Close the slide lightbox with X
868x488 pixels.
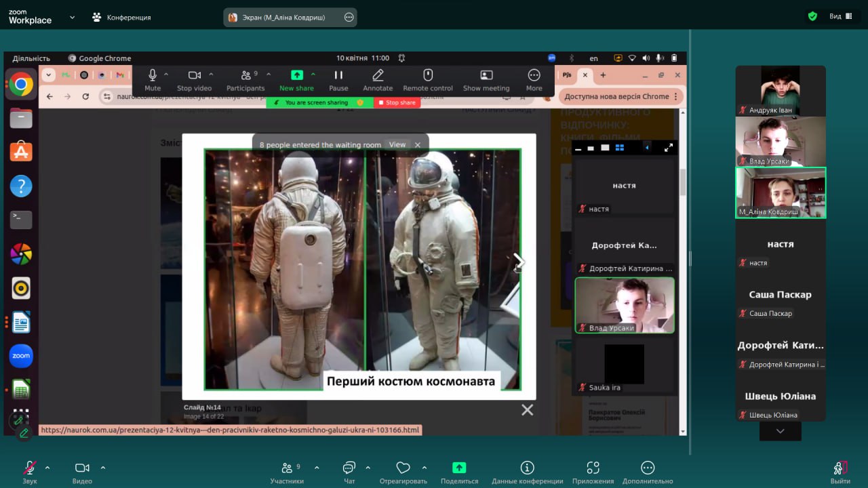527,409
